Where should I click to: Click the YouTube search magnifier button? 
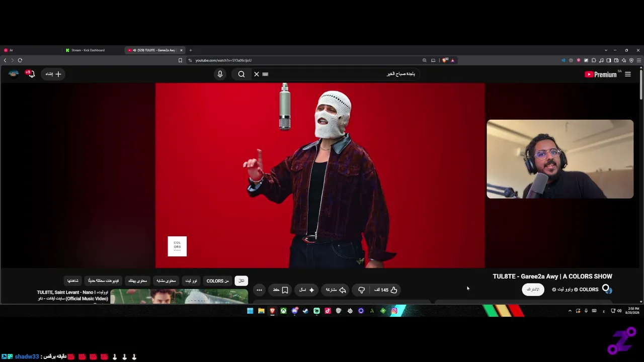242,74
